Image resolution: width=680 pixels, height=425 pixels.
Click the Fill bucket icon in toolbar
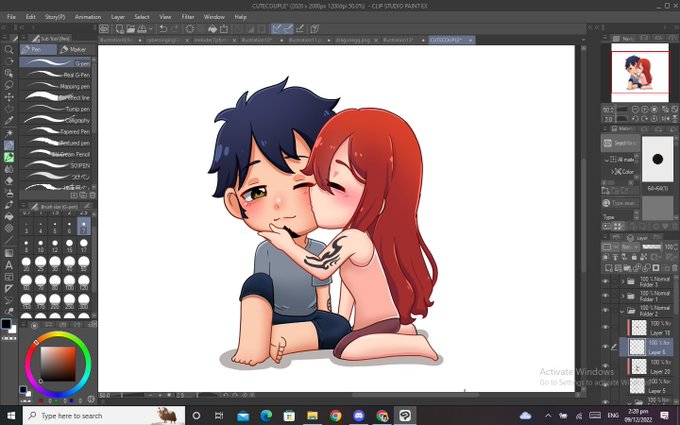(x=212, y=29)
